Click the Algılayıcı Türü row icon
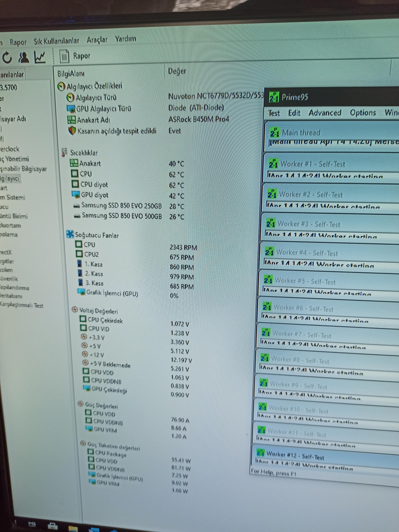The height and width of the screenshot is (532, 399). (x=70, y=98)
